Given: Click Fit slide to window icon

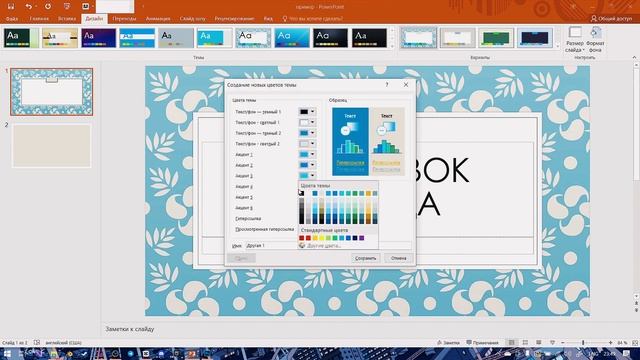Looking at the screenshot, I should [x=635, y=343].
